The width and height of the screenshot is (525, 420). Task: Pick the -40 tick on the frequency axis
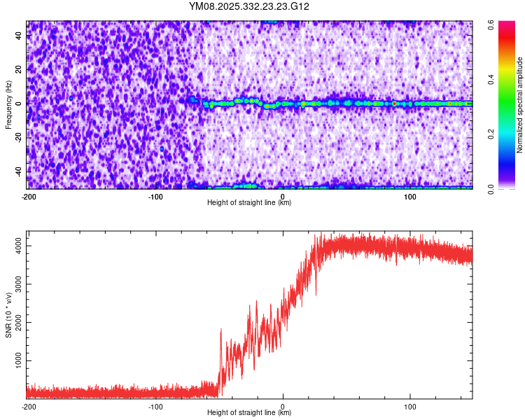[19, 171]
